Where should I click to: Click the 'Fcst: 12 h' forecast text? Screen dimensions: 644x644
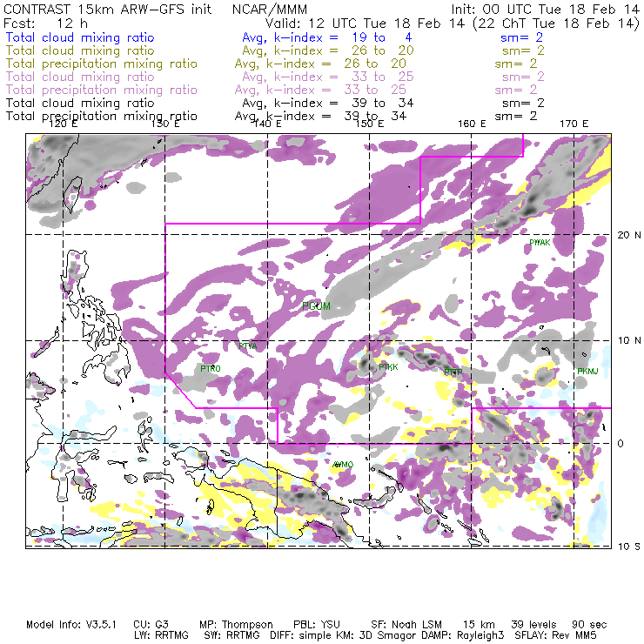(x=45, y=23)
